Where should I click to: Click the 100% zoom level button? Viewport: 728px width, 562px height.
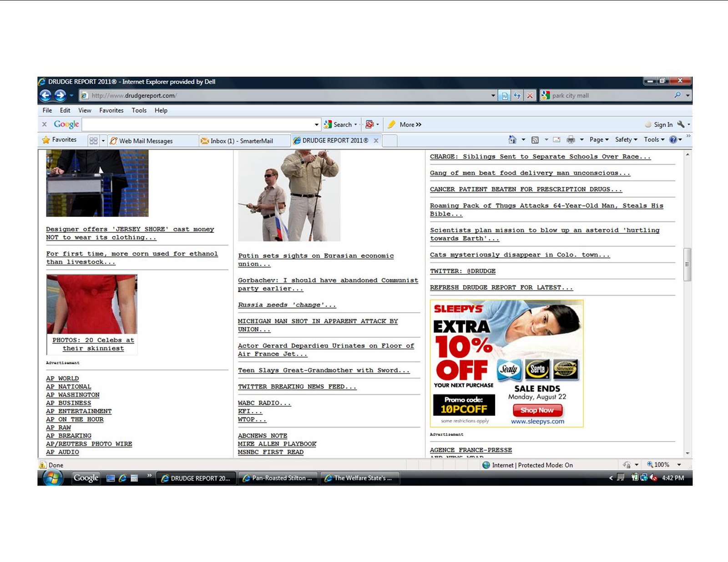point(658,465)
